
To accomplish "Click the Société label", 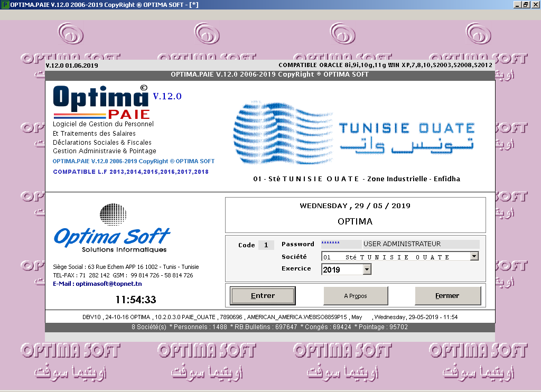I will (x=294, y=257).
